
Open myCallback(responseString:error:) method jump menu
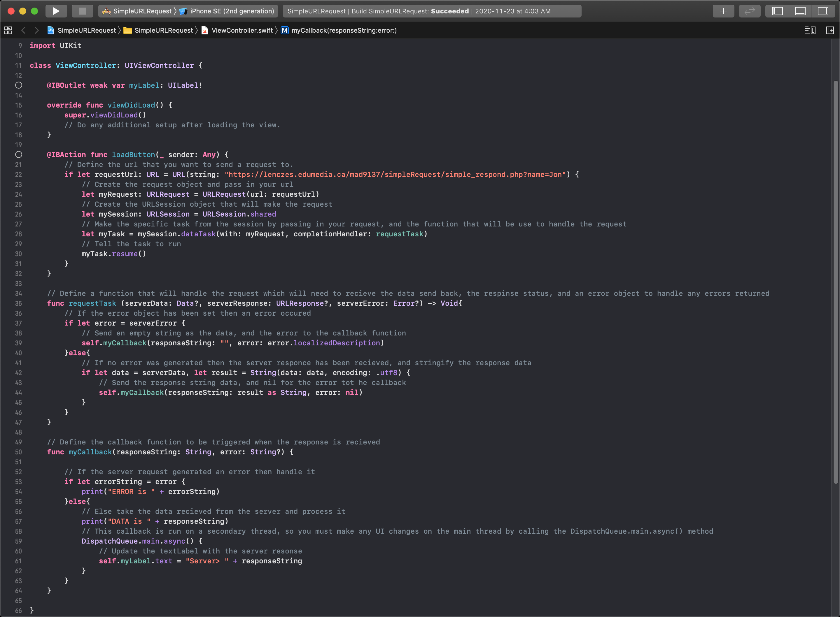pos(339,30)
